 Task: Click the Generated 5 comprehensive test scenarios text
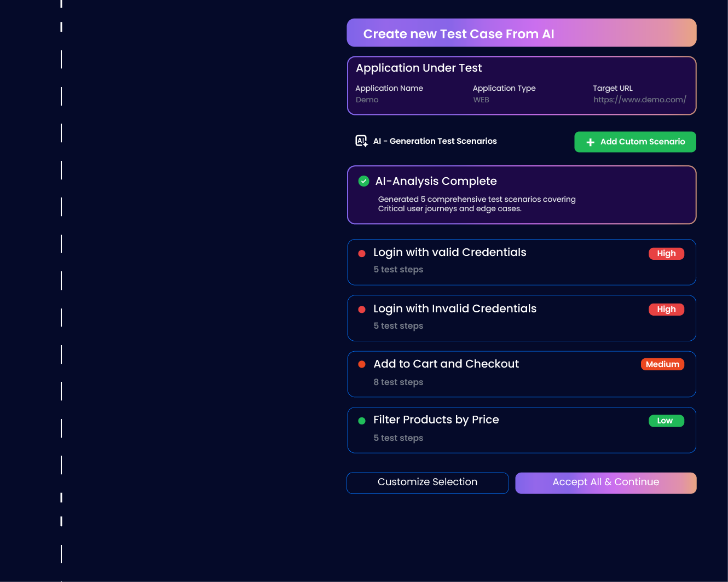(x=477, y=203)
